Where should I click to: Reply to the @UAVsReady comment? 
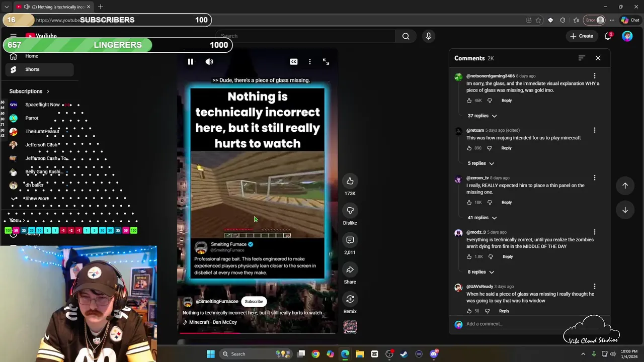click(x=504, y=311)
